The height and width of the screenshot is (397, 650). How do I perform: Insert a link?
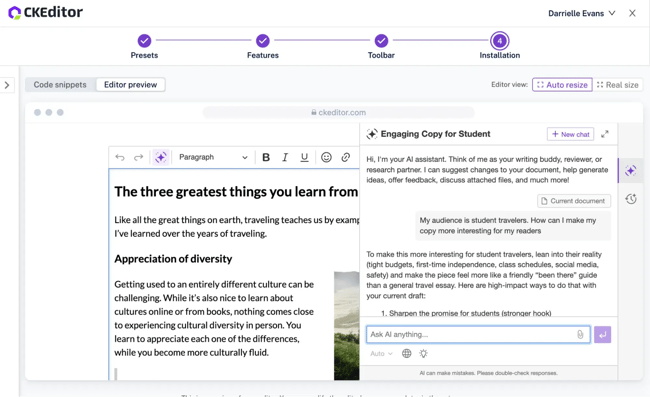click(x=346, y=157)
